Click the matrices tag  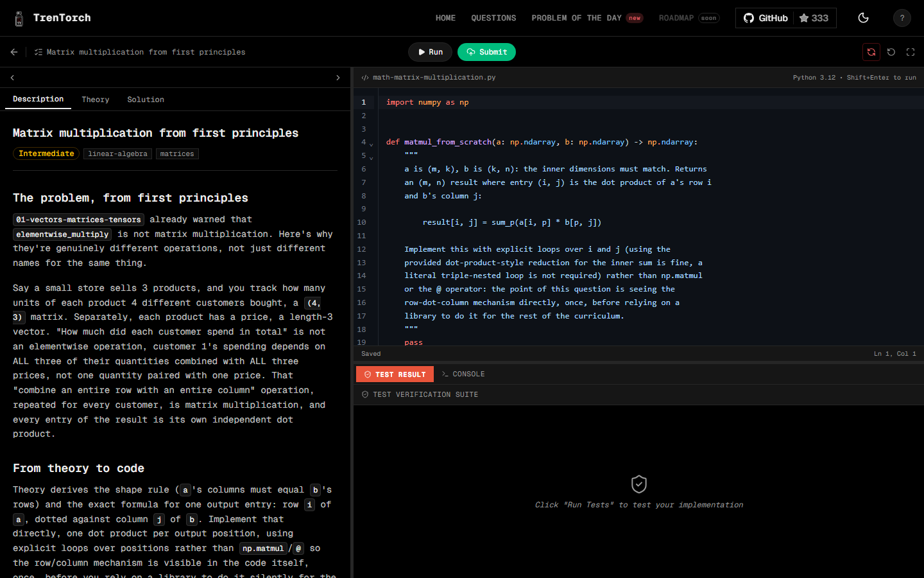[177, 153]
